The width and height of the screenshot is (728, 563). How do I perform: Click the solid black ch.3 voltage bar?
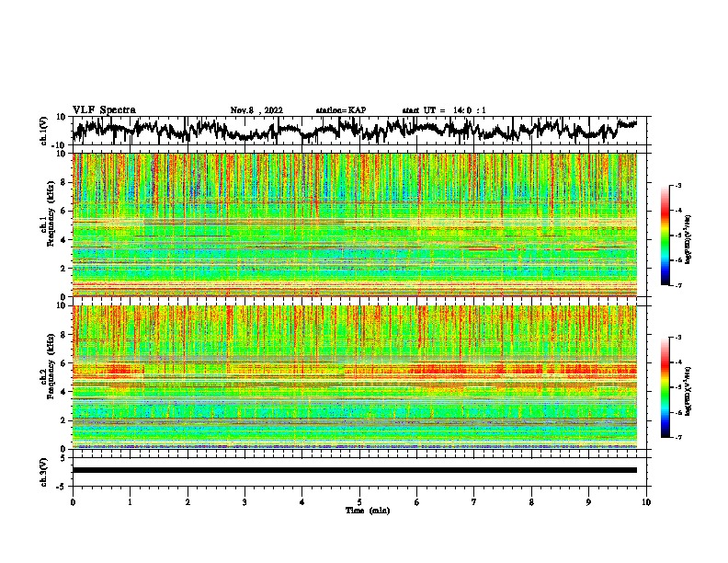(355, 470)
